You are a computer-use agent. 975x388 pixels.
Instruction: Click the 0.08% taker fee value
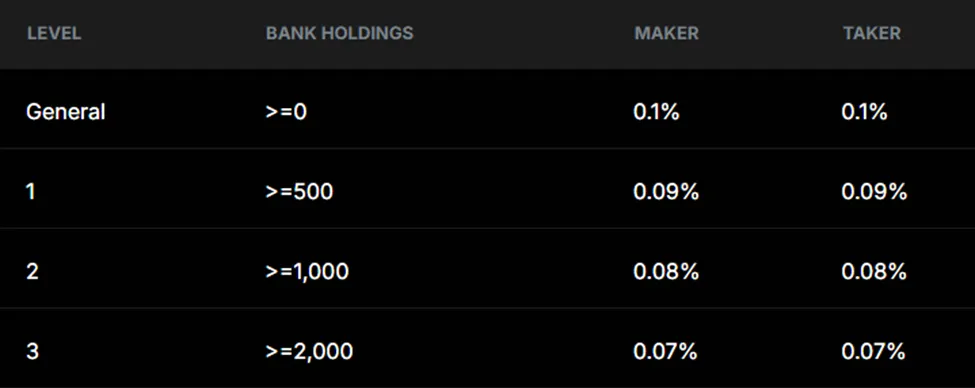pyautogui.click(x=874, y=272)
